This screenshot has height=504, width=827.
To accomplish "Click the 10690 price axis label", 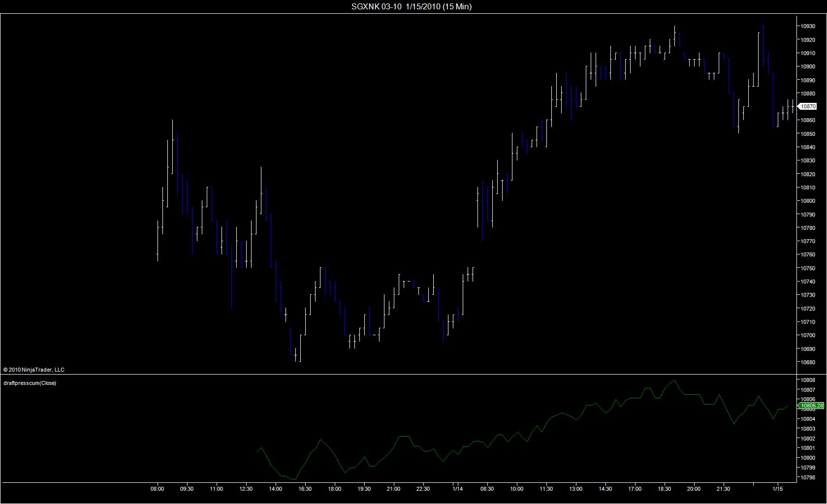I will (808, 349).
